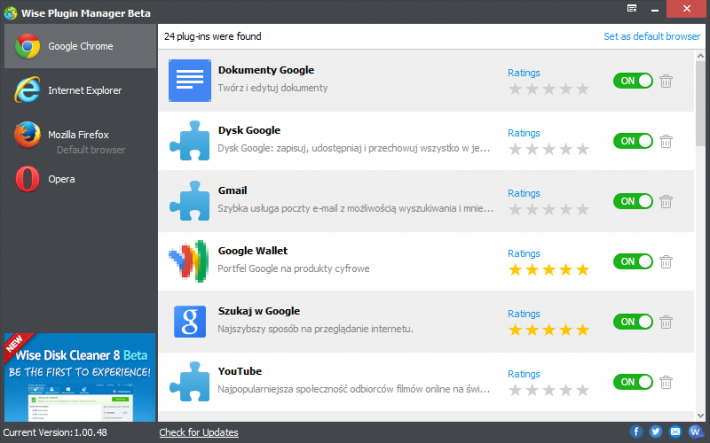Screen dimensions: 710x443
Task: Click the Szukaj w Google plug-in icon
Action: [x=190, y=321]
